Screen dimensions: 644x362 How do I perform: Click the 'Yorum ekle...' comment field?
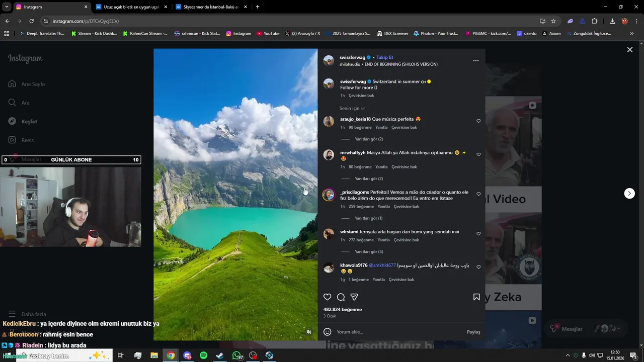(x=397, y=332)
